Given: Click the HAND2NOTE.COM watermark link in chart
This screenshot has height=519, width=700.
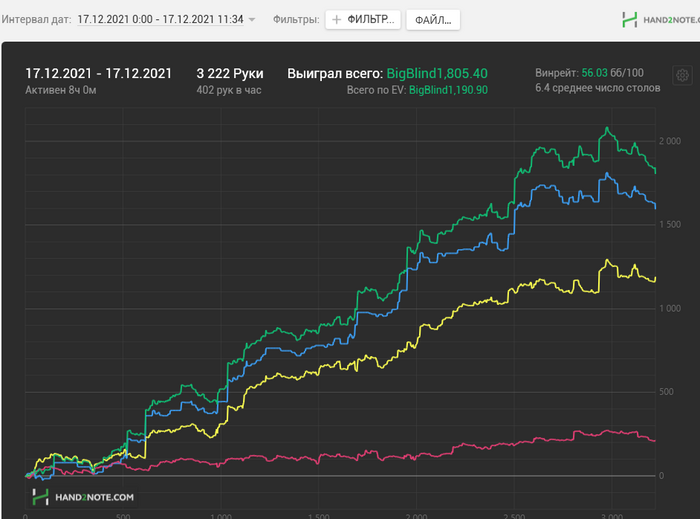Looking at the screenshot, I should pos(83,497).
